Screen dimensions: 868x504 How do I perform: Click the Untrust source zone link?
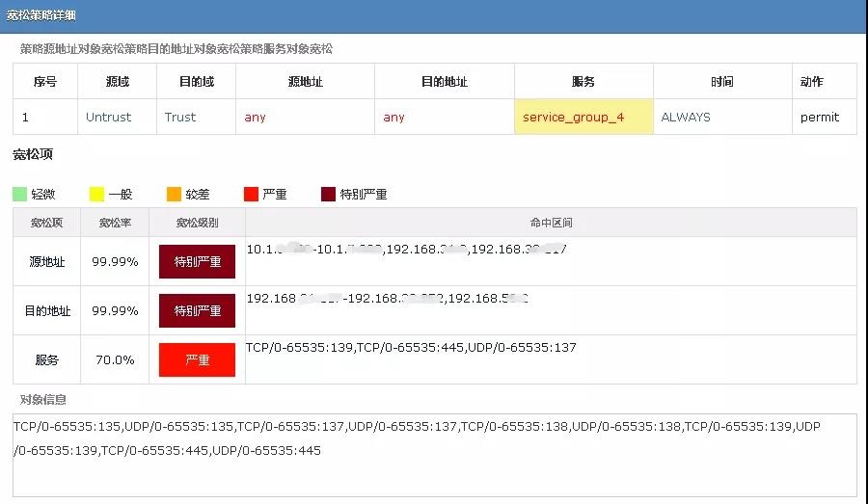108,118
